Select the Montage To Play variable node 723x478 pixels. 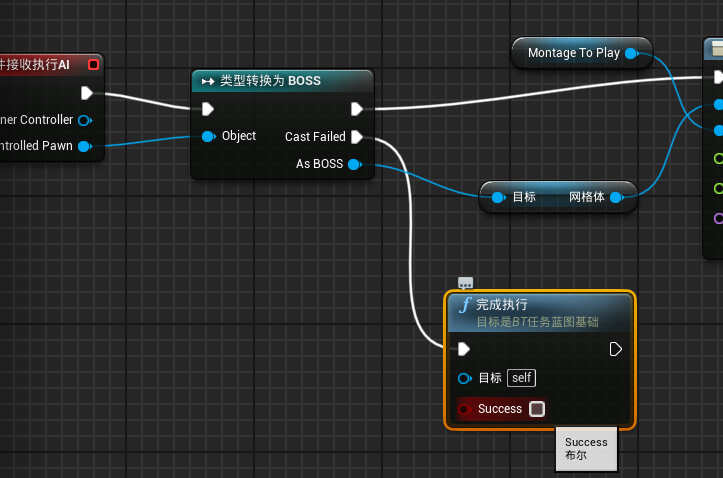(582, 53)
